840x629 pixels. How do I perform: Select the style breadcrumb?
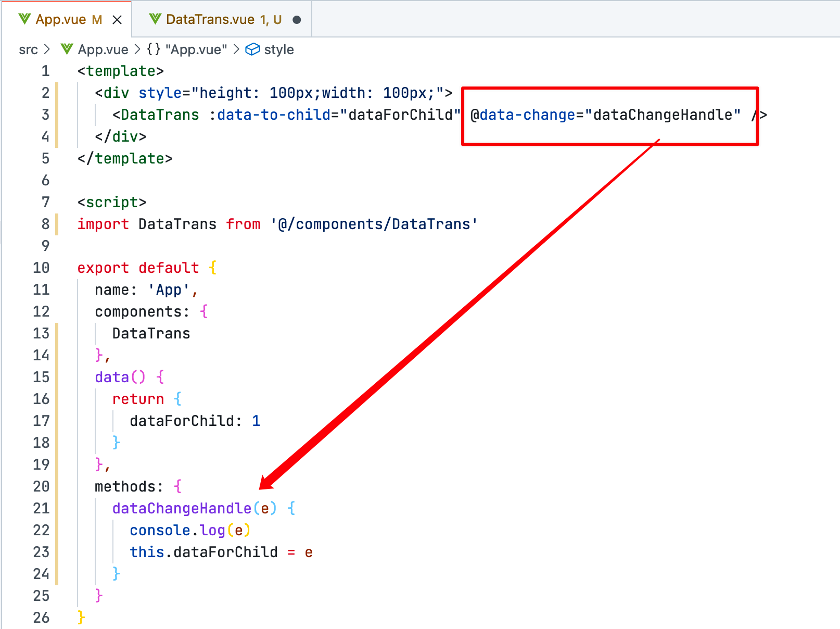[279, 49]
